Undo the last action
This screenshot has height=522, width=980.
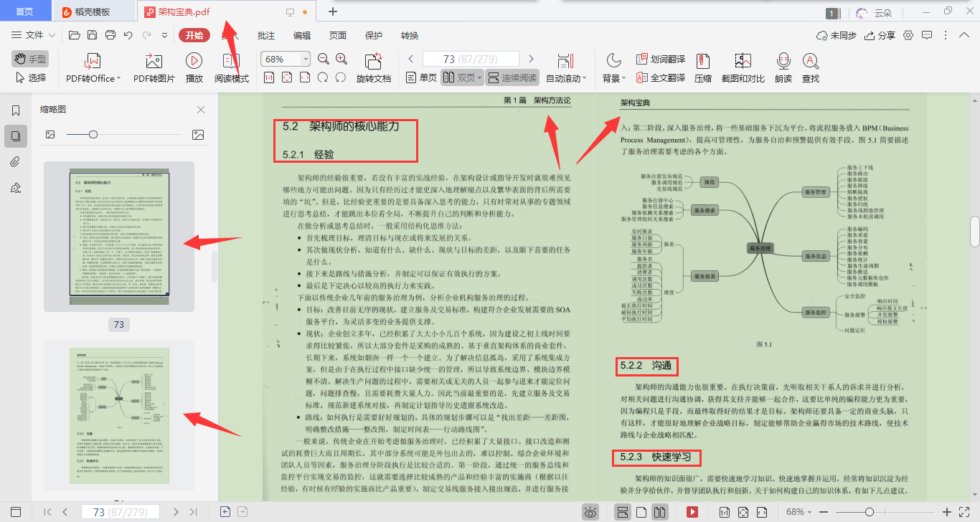[x=128, y=35]
